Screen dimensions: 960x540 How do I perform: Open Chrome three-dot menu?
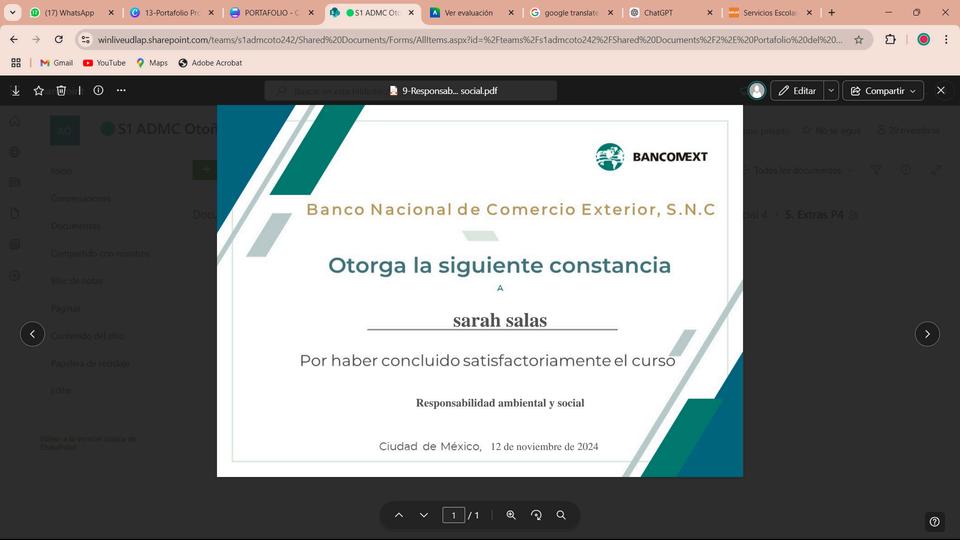947,39
